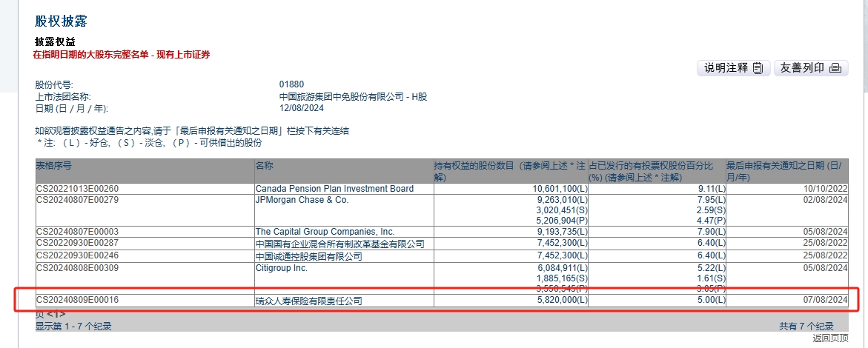
Task: Click Canada Pension Plan Investment Board name
Action: point(334,189)
